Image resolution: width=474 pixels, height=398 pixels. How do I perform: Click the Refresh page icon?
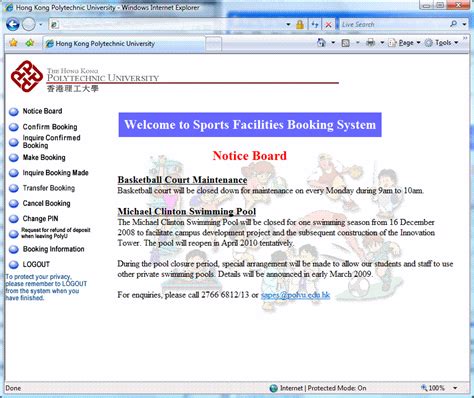point(314,24)
